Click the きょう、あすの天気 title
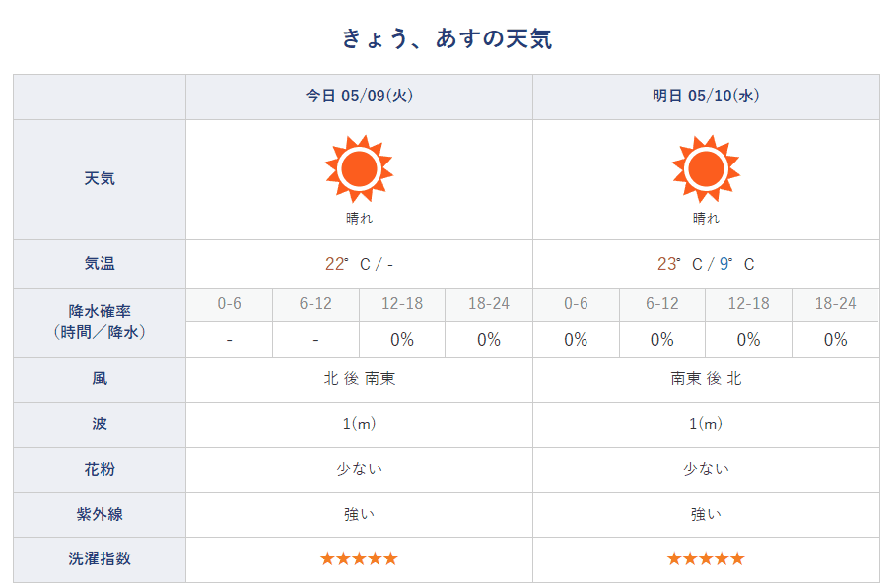 click(447, 38)
